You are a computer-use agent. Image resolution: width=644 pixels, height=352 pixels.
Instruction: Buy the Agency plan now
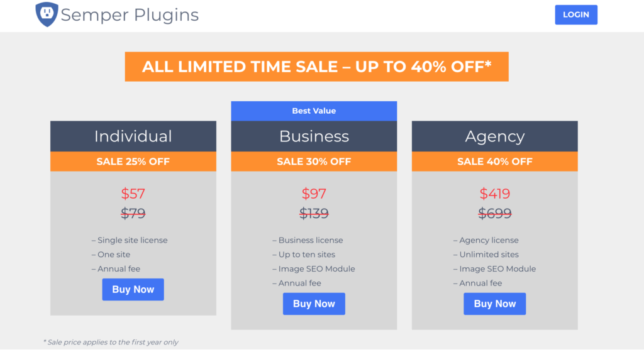click(x=494, y=304)
